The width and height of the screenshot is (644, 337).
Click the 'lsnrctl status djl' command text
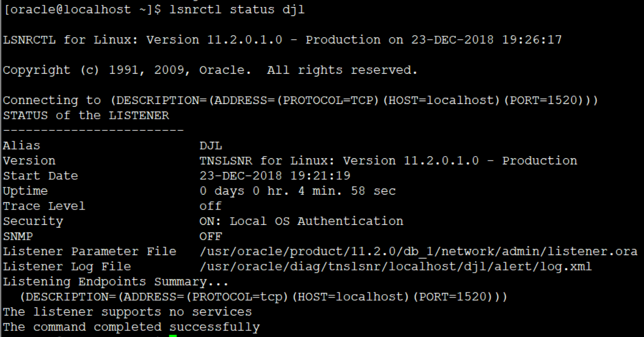click(x=237, y=9)
